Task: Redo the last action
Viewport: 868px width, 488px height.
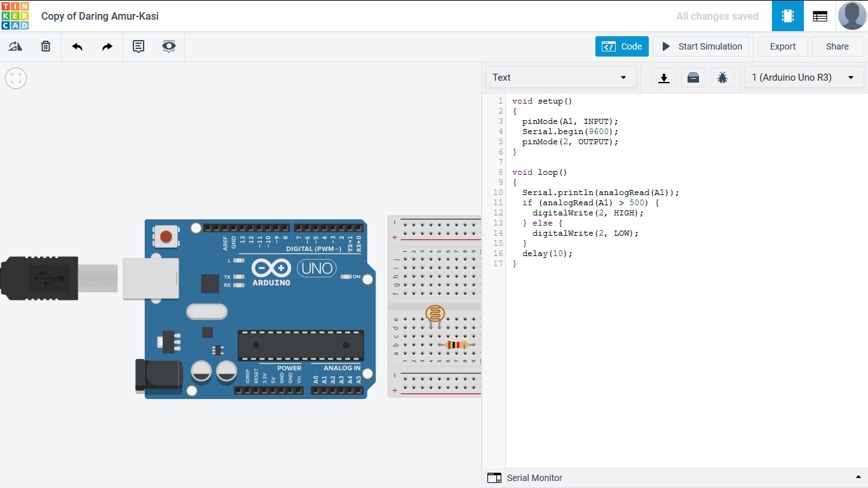Action: tap(107, 46)
